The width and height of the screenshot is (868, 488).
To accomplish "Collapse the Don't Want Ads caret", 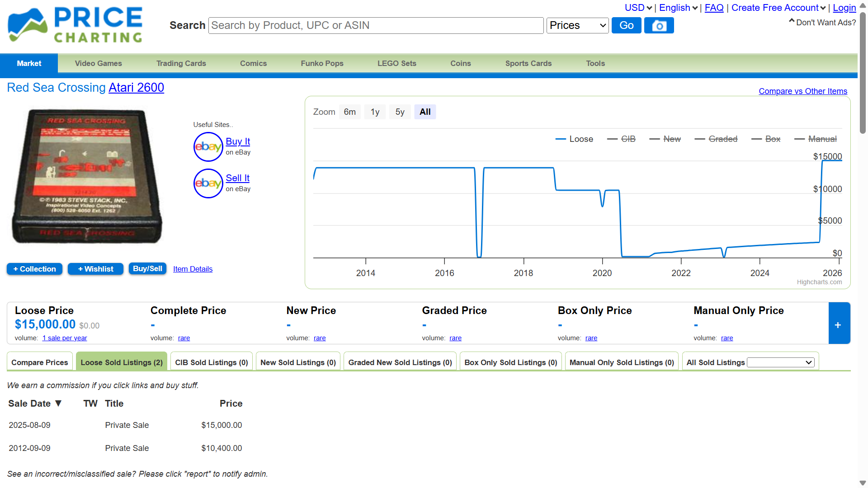I will point(792,21).
